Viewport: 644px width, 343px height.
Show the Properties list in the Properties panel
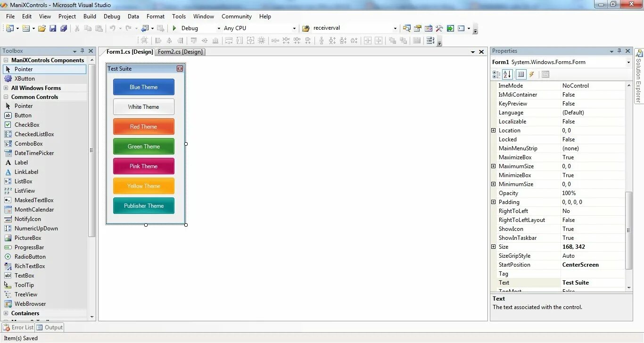[520, 74]
